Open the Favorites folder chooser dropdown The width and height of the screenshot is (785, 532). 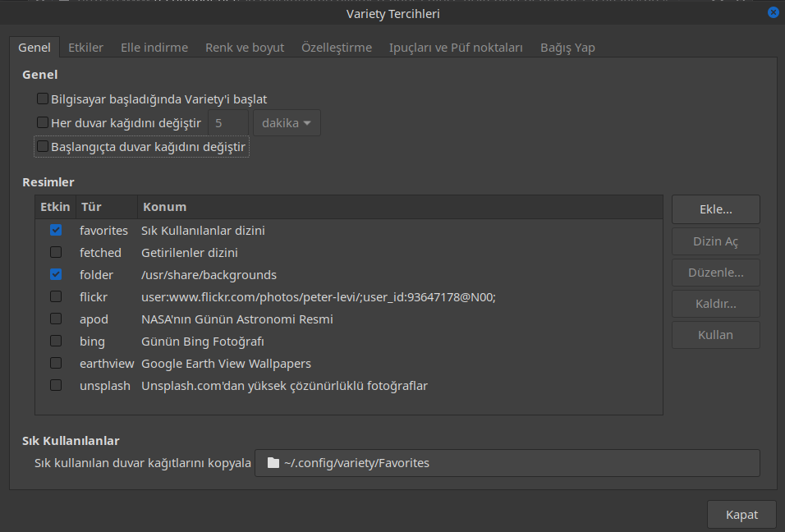[x=507, y=463]
